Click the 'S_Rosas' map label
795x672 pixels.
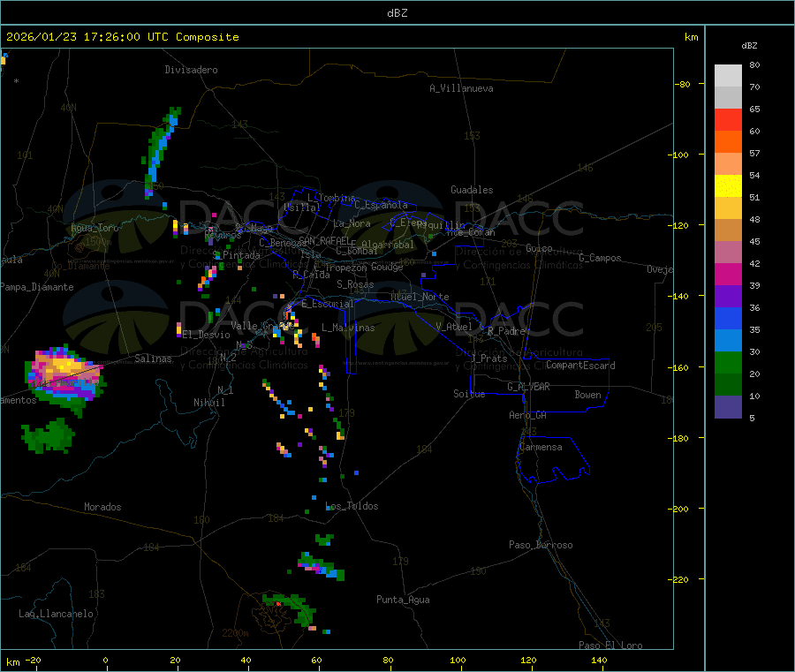(x=355, y=284)
